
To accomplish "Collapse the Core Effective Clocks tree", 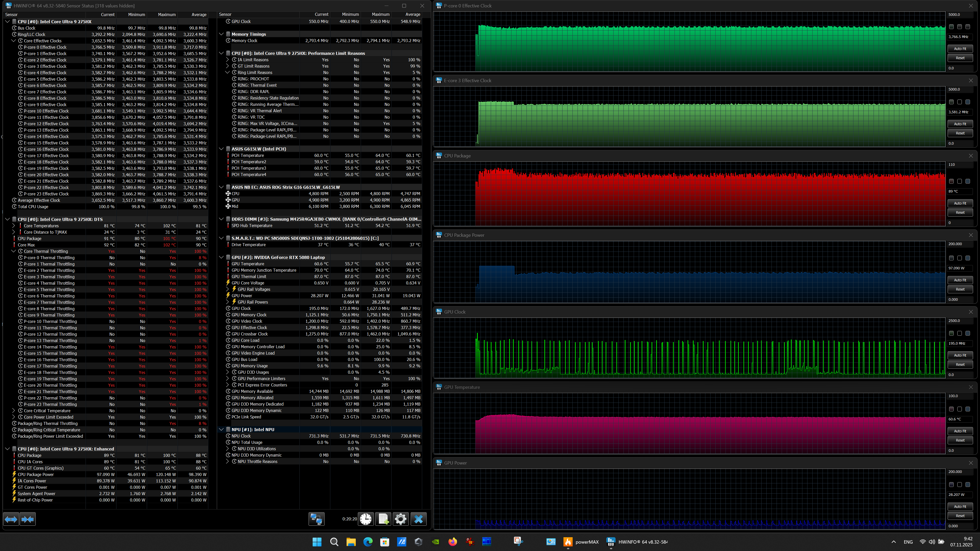I will point(14,41).
